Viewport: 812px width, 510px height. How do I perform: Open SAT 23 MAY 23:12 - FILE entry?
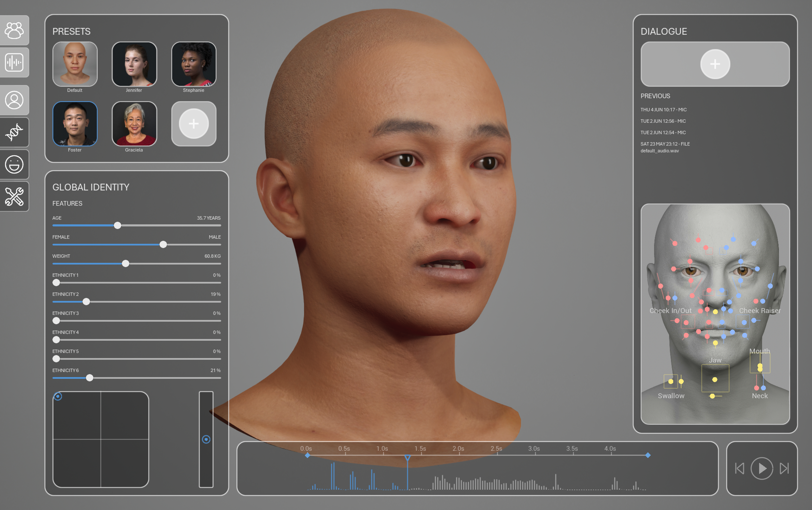click(665, 144)
